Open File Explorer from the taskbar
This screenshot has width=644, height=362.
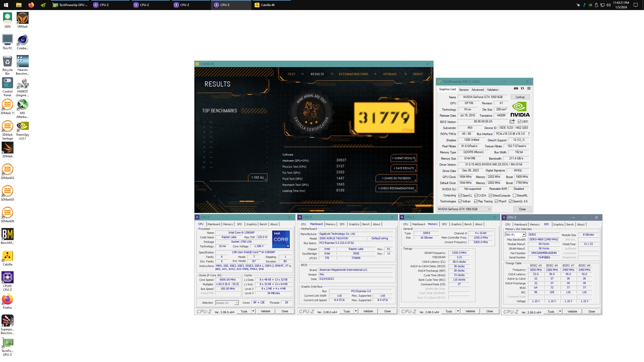19,5
